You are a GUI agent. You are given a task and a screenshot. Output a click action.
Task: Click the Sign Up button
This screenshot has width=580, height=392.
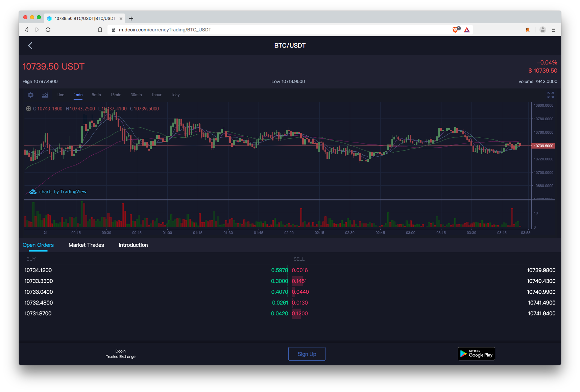[307, 354]
